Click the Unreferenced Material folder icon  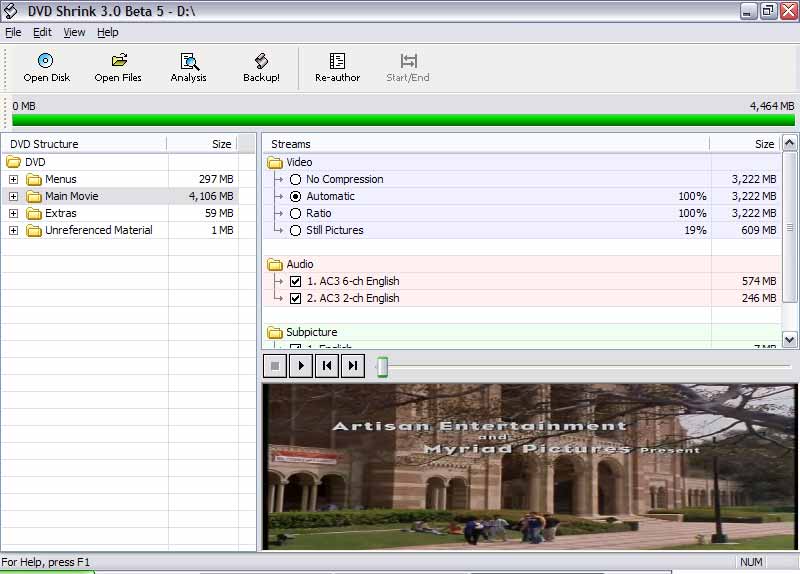pyautogui.click(x=34, y=231)
